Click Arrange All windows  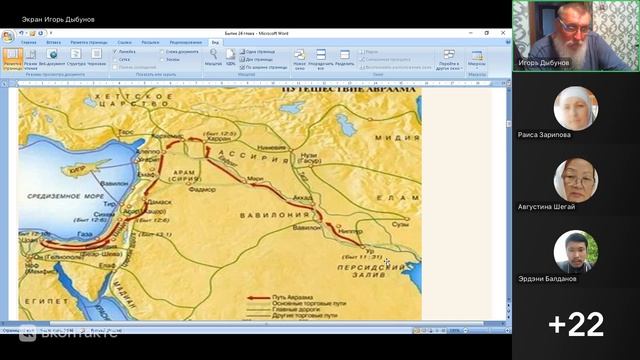321,60
